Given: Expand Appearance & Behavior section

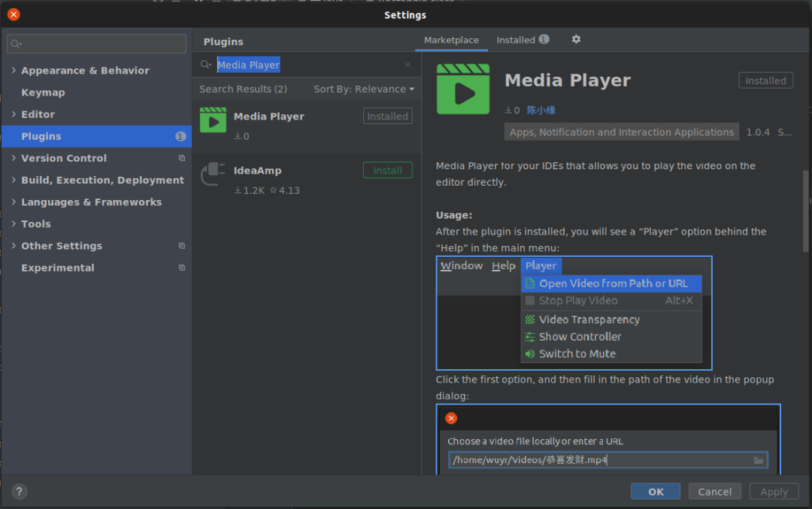Looking at the screenshot, I should point(14,70).
